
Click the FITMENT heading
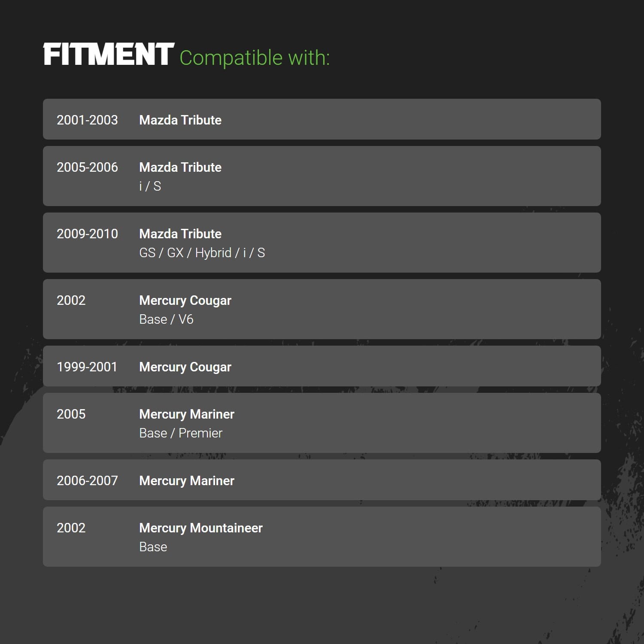(x=109, y=54)
